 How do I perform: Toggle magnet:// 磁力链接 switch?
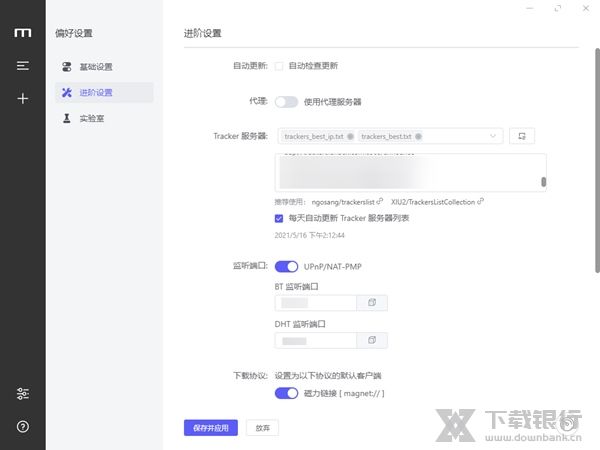(x=286, y=393)
